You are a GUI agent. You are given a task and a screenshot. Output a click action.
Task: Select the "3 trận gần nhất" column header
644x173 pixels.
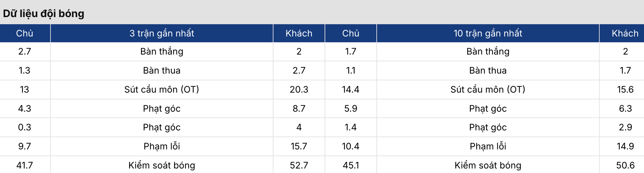pos(162,33)
